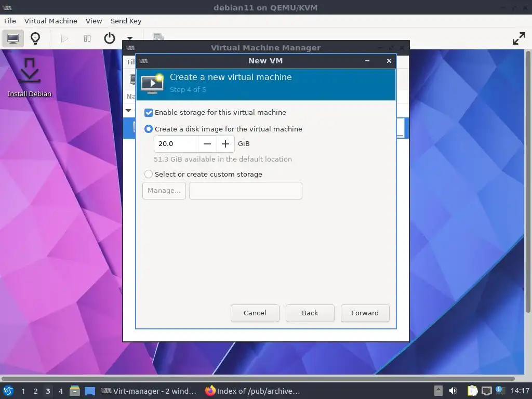Click the disk size field showing 20.0
This screenshot has height=399, width=532.
(x=176, y=144)
